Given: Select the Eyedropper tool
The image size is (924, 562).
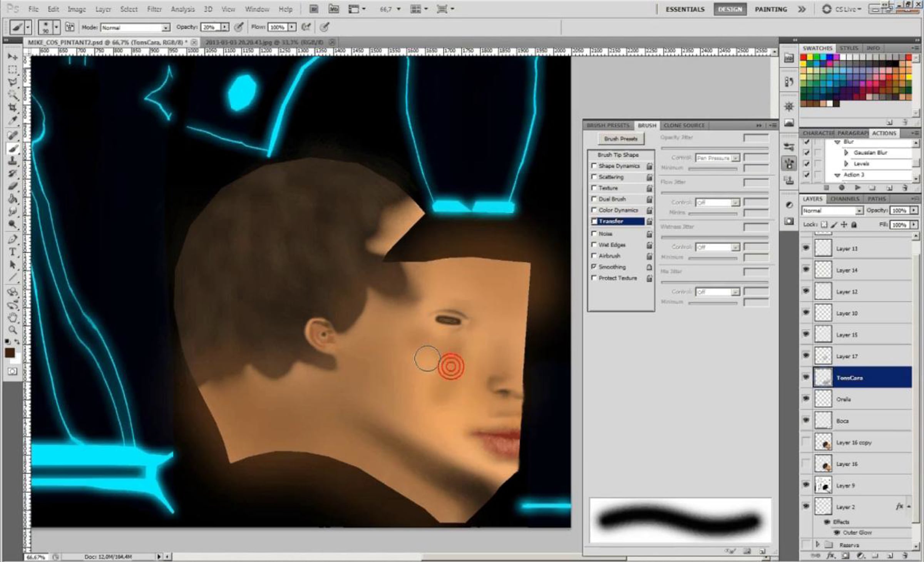Looking at the screenshot, I should (x=12, y=121).
